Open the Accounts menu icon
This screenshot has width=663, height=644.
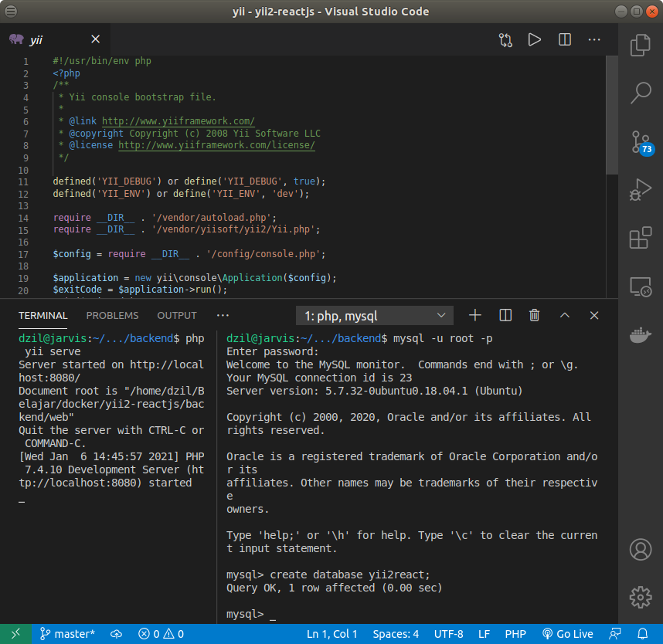click(640, 549)
